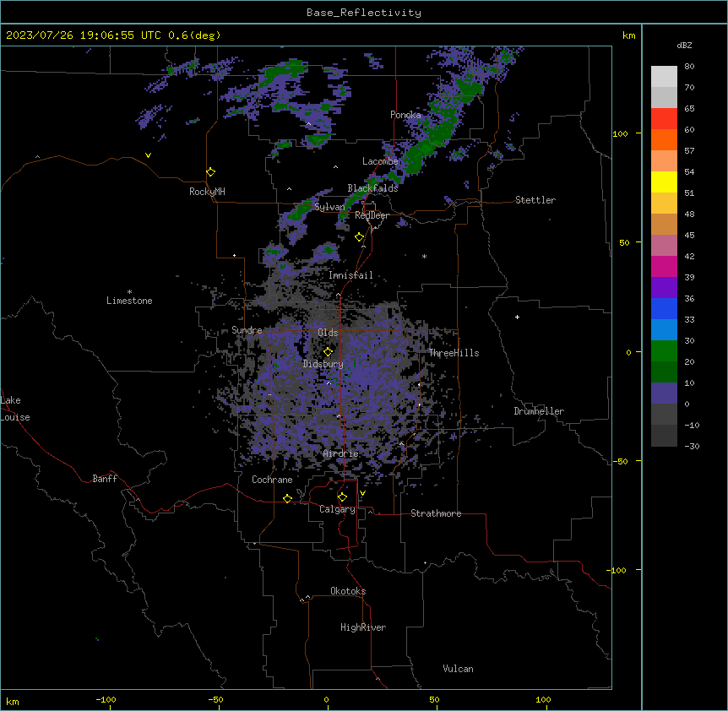The image size is (728, 711).
Task: Pick the red 60-65 dBZ legend swatch
Action: point(664,119)
